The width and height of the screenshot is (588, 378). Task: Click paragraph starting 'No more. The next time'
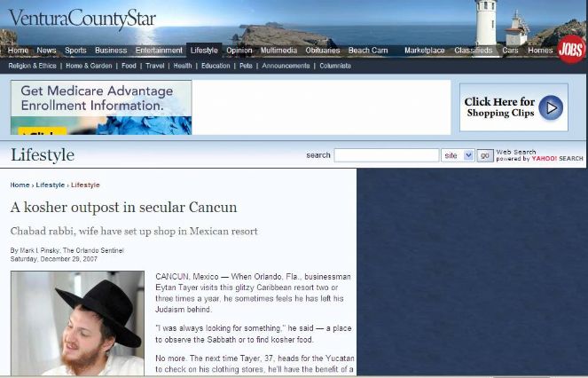[x=255, y=364]
